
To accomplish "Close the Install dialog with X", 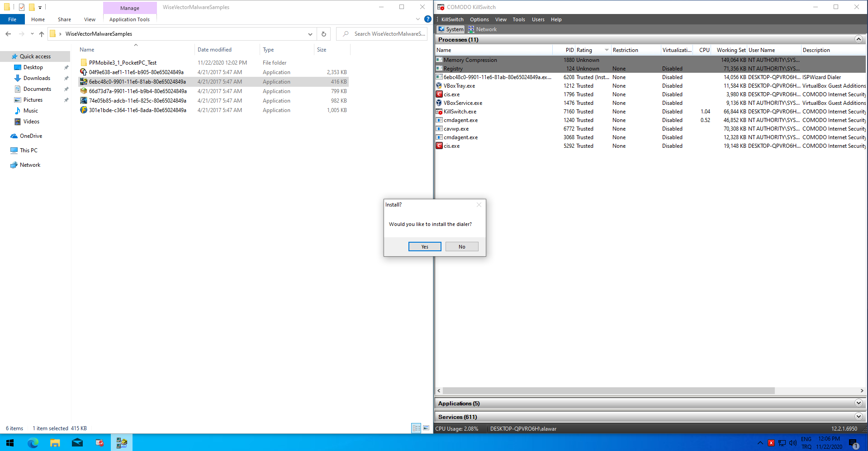I will [479, 205].
